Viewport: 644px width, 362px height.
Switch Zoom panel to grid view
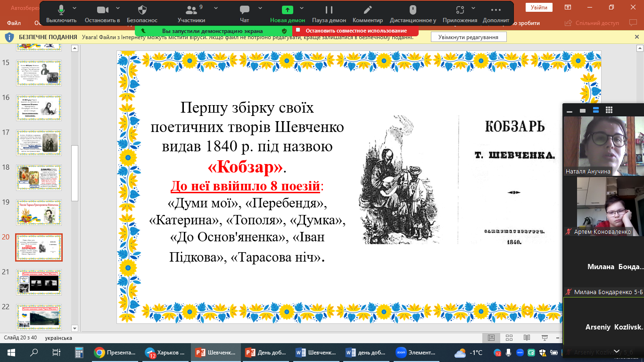[609, 110]
